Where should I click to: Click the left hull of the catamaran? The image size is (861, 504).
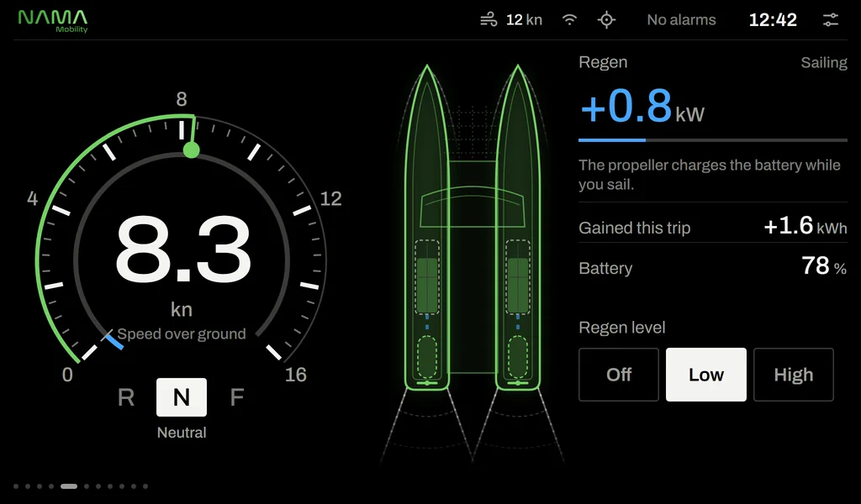(427, 228)
